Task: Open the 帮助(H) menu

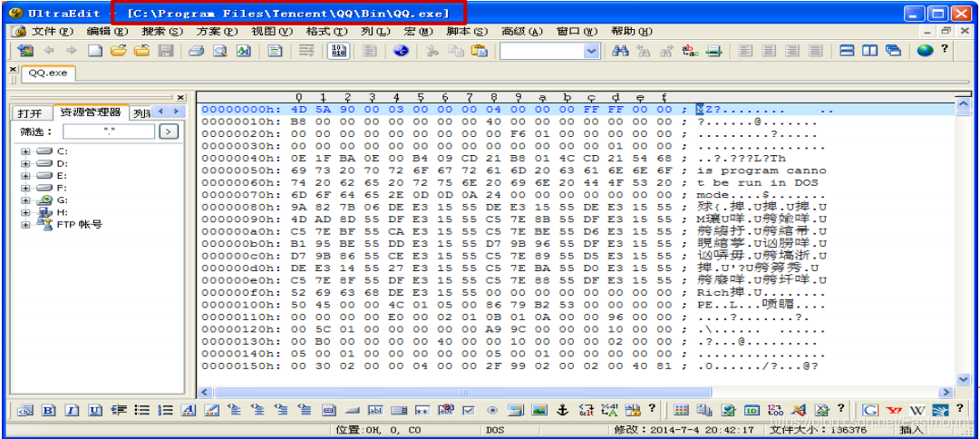Action: [632, 31]
